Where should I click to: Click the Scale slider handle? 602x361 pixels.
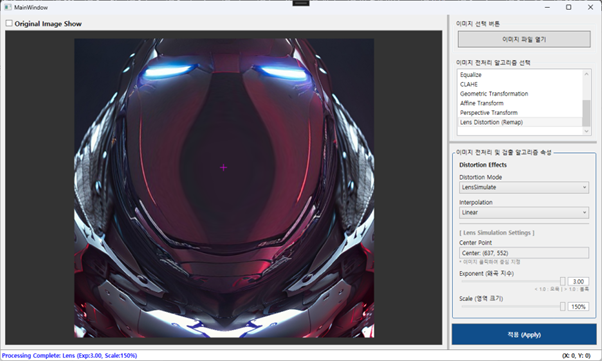[x=562, y=306]
